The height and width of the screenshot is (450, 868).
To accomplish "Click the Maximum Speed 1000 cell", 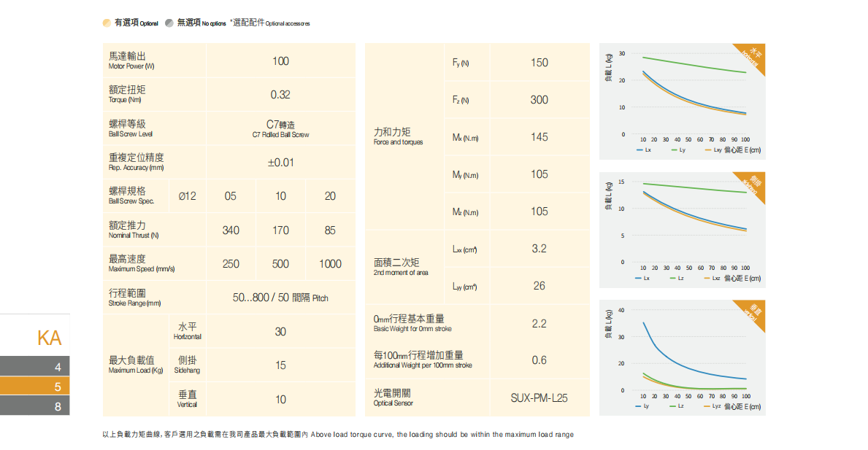I will tap(330, 264).
